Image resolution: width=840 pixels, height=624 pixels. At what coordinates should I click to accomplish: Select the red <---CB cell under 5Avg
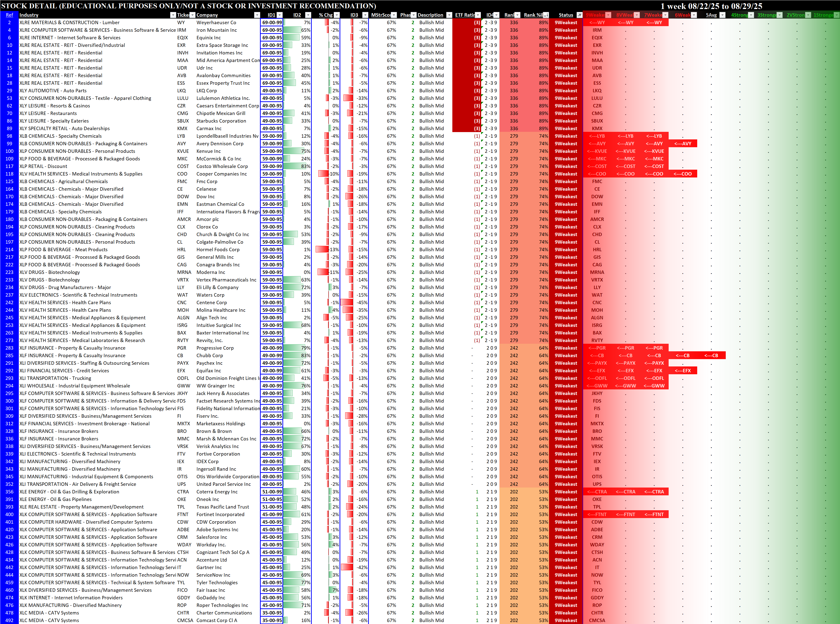[711, 355]
